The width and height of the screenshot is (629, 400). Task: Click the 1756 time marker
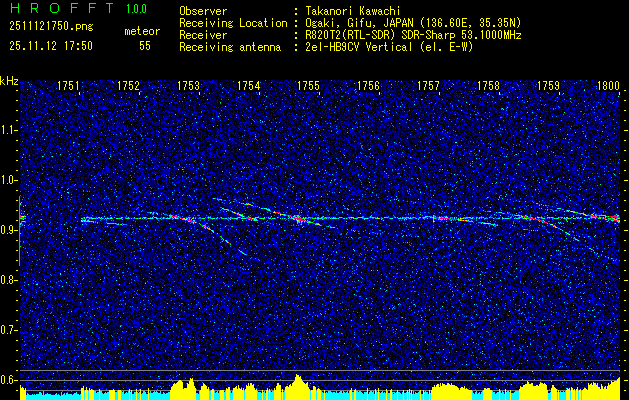(x=368, y=85)
